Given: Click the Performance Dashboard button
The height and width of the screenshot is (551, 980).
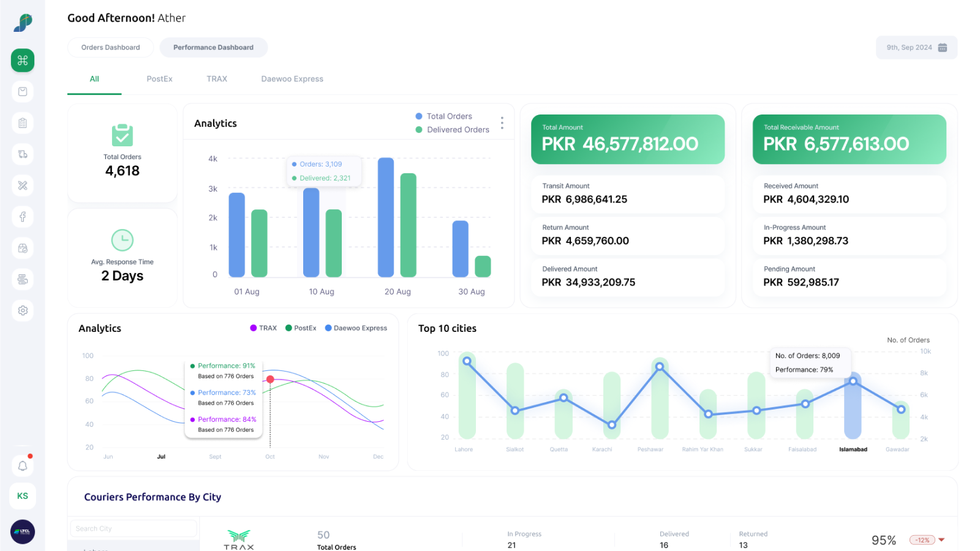Looking at the screenshot, I should point(213,47).
